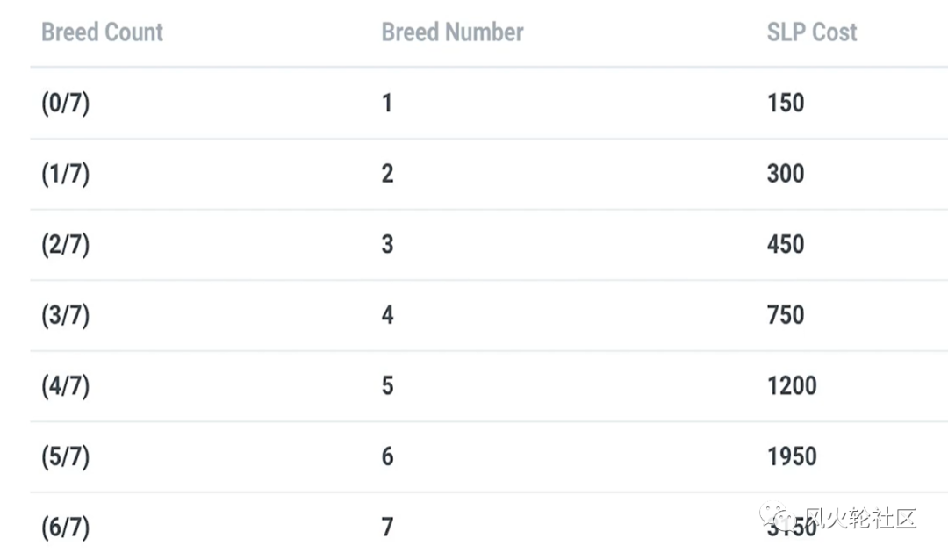Click the 1950 SLP cost value
This screenshot has width=948, height=560.
792,457
